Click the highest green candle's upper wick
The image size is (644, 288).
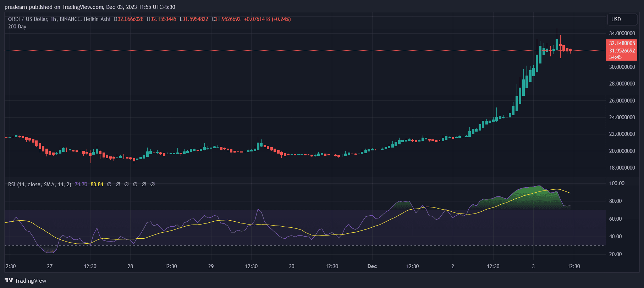point(557,33)
